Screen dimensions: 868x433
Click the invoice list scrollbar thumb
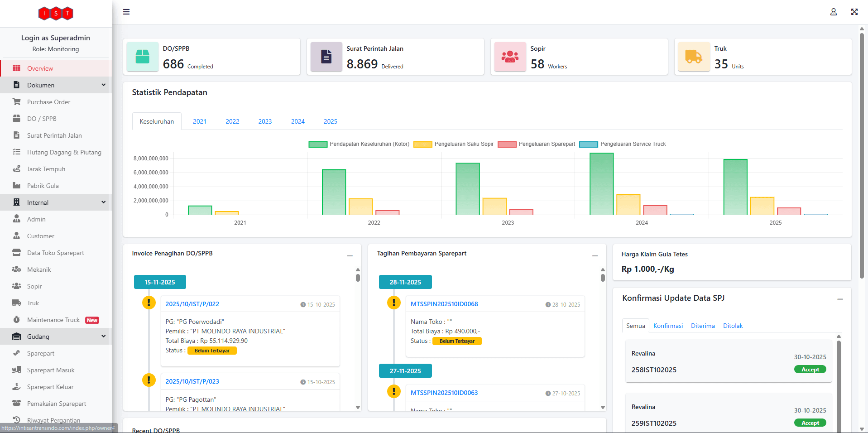[x=358, y=278]
